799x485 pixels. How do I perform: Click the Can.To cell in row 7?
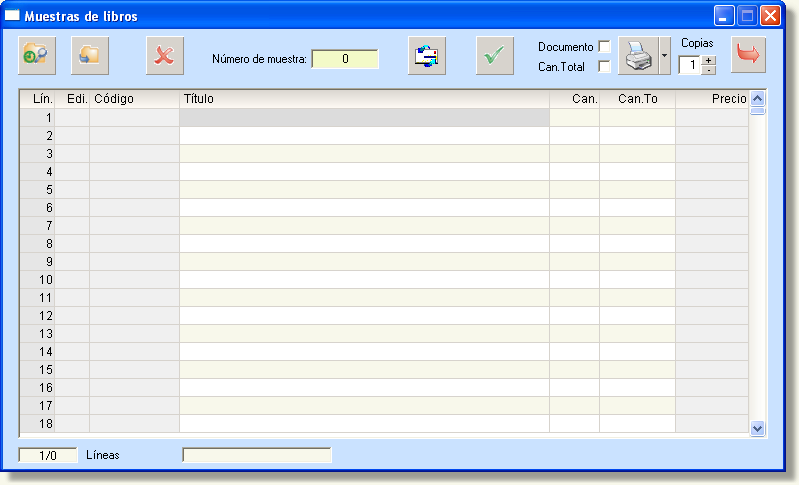click(x=637, y=226)
